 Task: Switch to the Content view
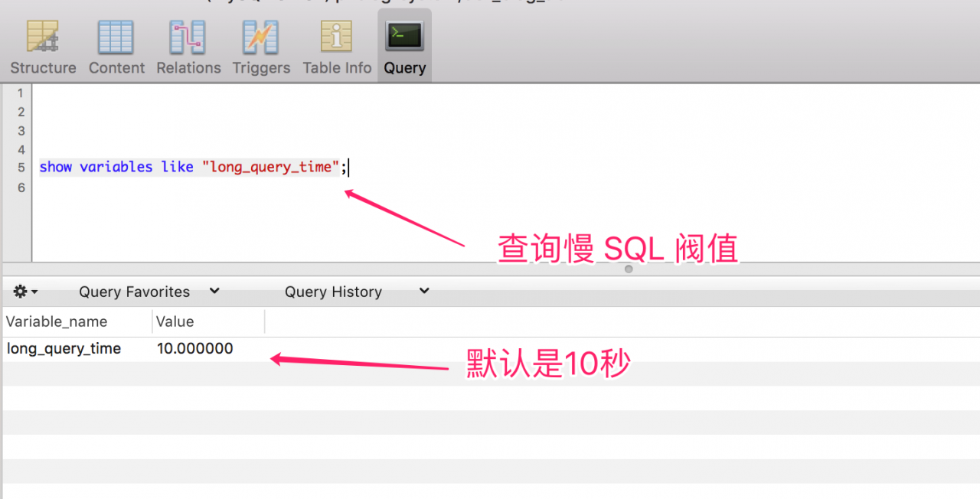click(x=116, y=47)
